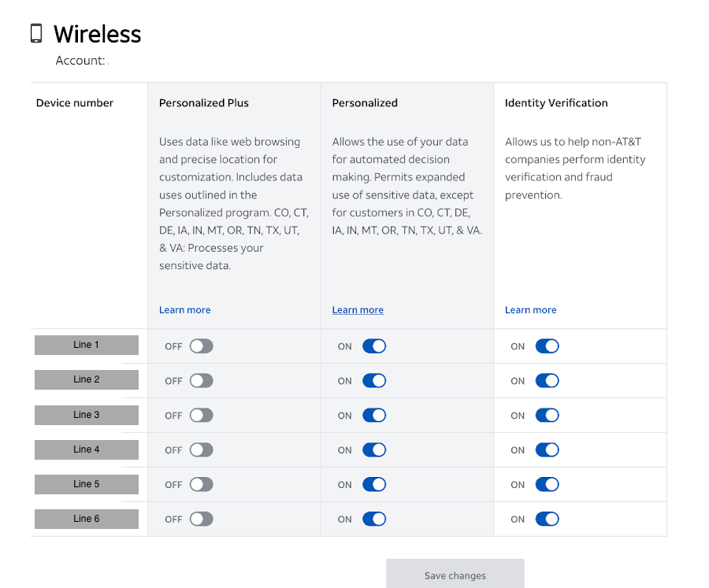The height and width of the screenshot is (588, 709).
Task: Open Learn more under Personalized column
Action: [357, 309]
